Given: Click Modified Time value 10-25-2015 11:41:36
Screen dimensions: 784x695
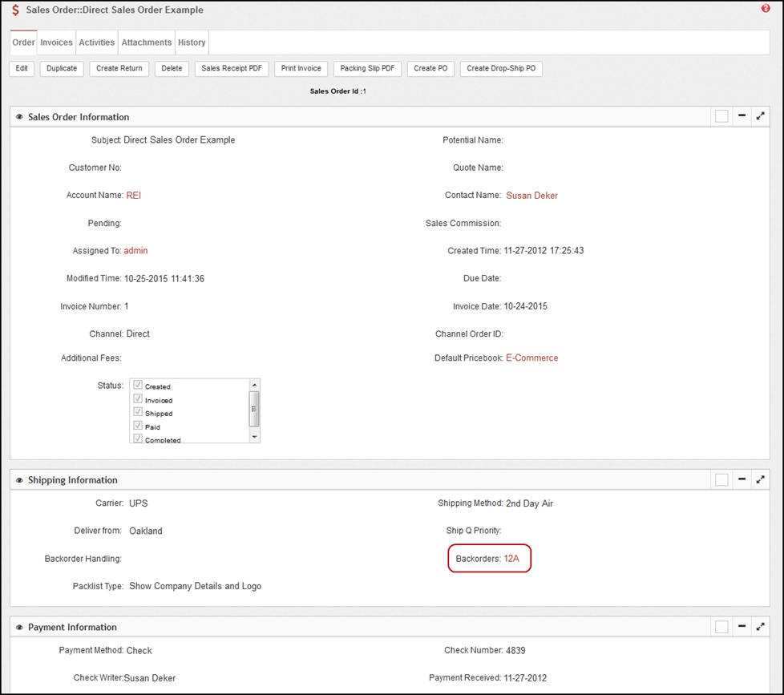Looking at the screenshot, I should click(x=164, y=278).
